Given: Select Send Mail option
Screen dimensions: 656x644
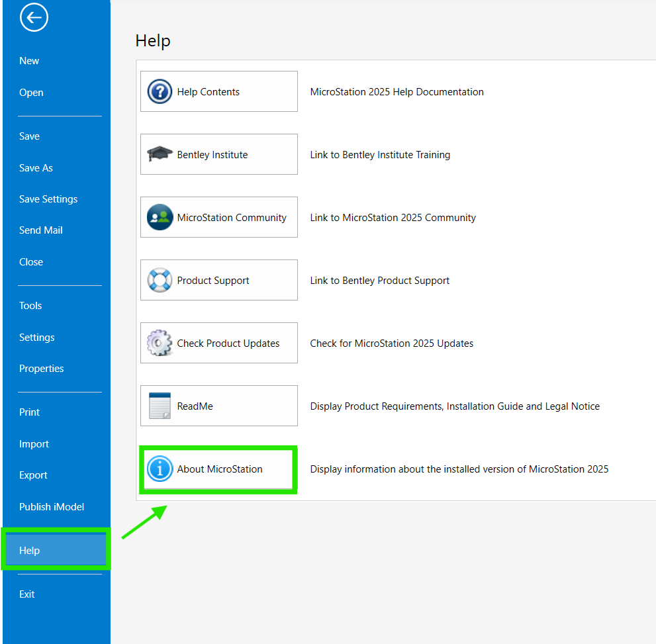Looking at the screenshot, I should 41,230.
